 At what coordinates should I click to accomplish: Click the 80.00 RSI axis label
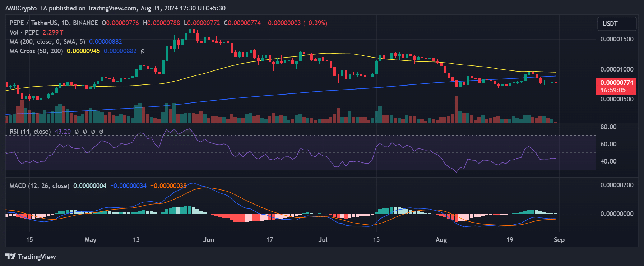(x=608, y=127)
